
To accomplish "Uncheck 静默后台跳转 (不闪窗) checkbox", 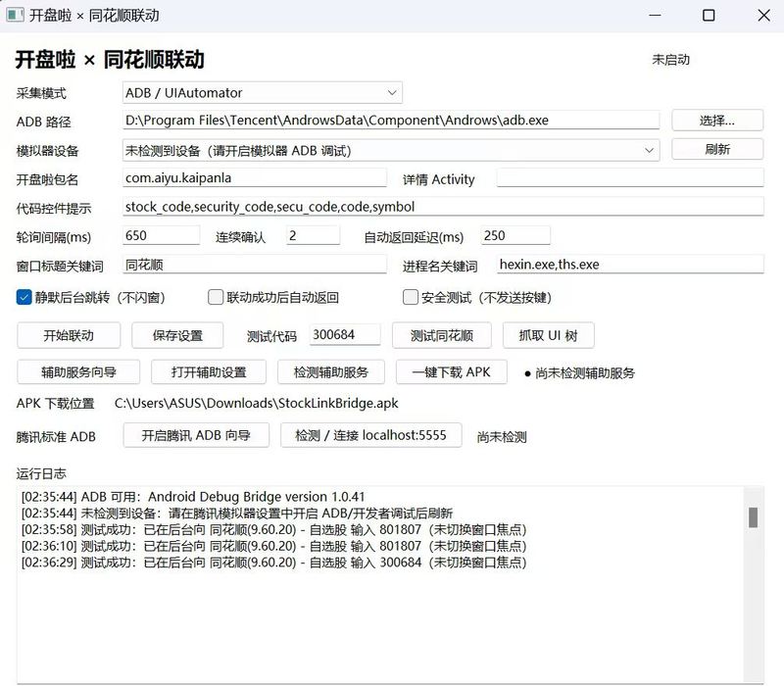I will (24, 297).
